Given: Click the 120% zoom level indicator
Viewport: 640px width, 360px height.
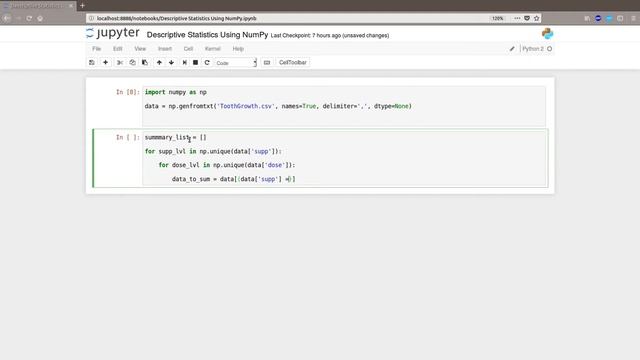Looking at the screenshot, I should tap(498, 18).
